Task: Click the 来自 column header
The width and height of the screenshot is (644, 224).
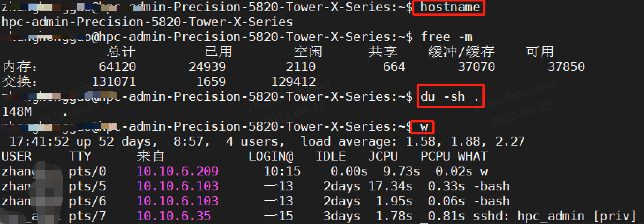Action: tap(150, 156)
